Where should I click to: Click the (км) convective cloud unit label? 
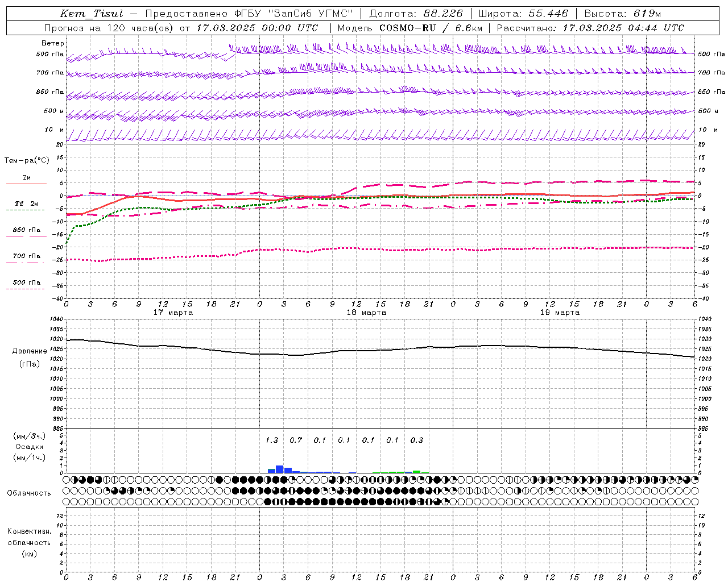(29, 554)
